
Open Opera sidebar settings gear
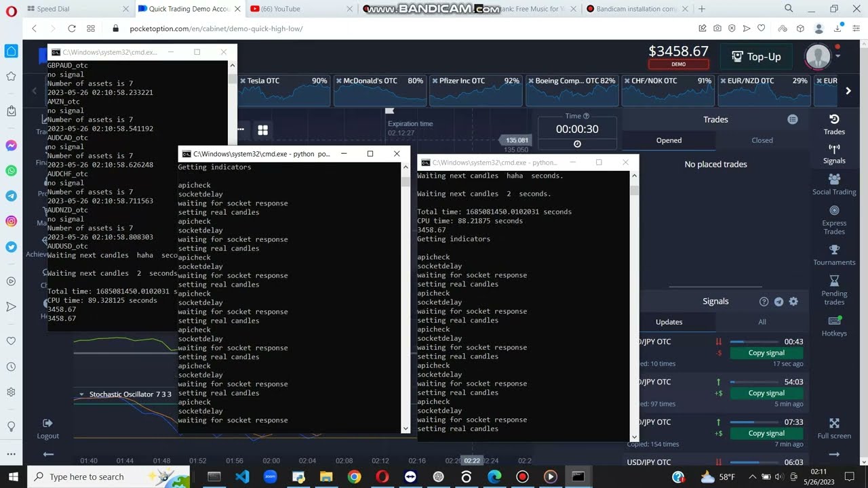pos(11,392)
